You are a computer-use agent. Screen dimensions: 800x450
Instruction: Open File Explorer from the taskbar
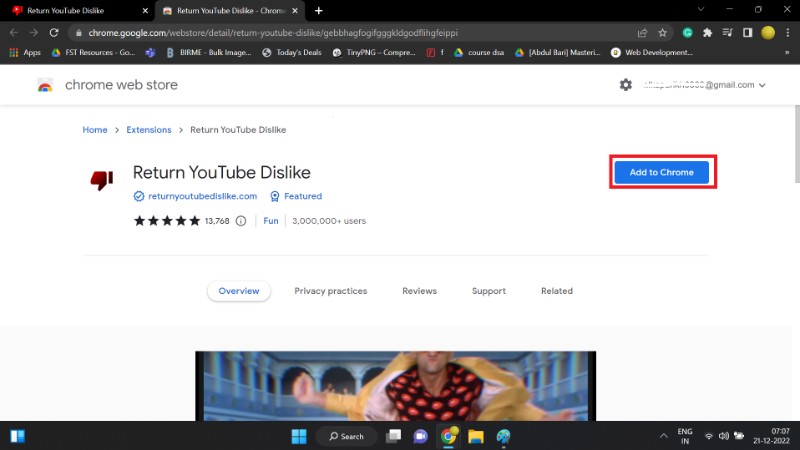pos(476,436)
